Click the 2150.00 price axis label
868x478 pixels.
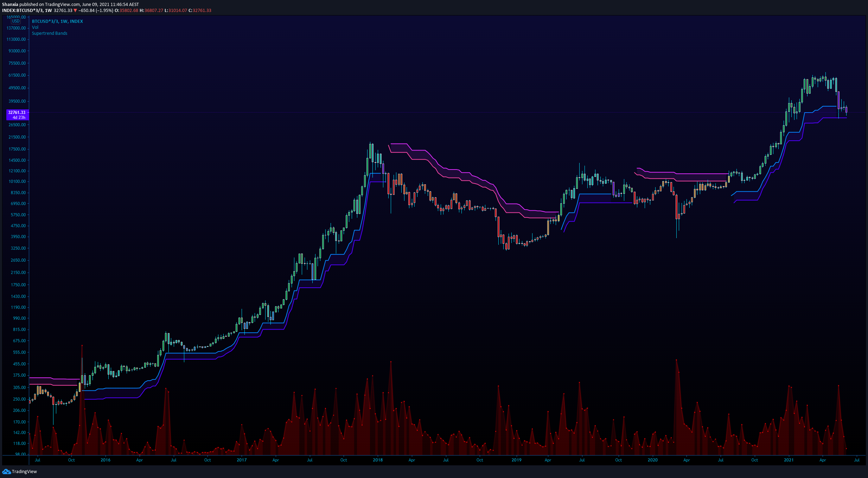pyautogui.click(x=18, y=273)
